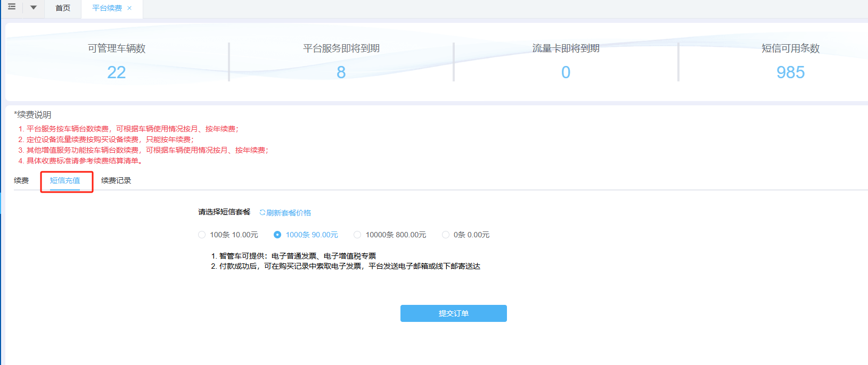Open the tab list dropdown arrow
This screenshot has width=868, height=365.
34,7
